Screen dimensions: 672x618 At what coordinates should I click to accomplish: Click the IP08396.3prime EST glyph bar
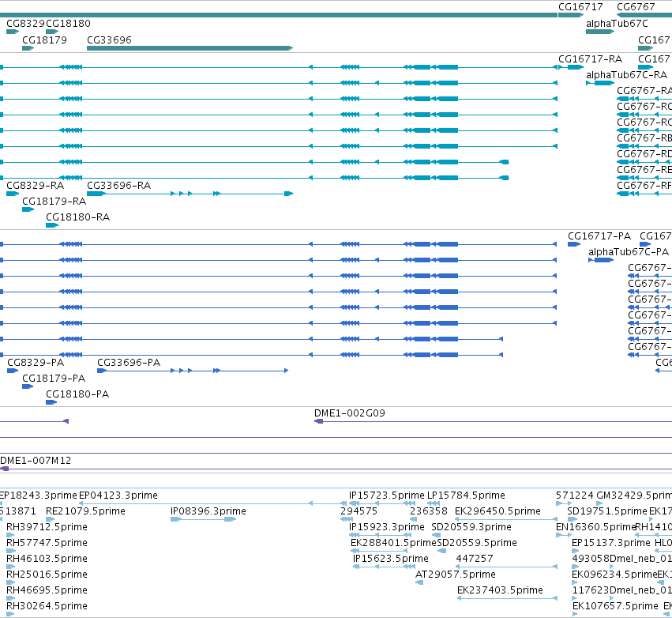pyautogui.click(x=203, y=519)
